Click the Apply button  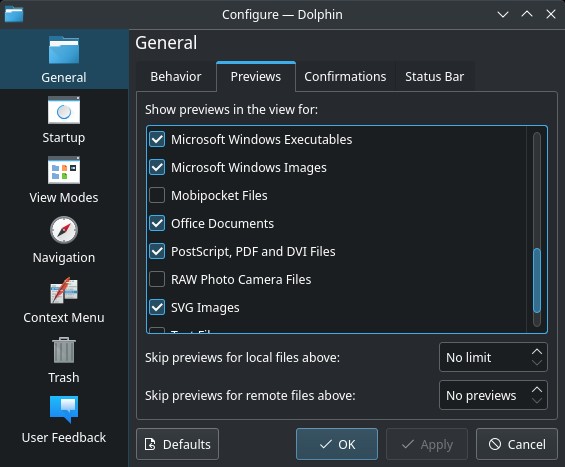[x=427, y=444]
